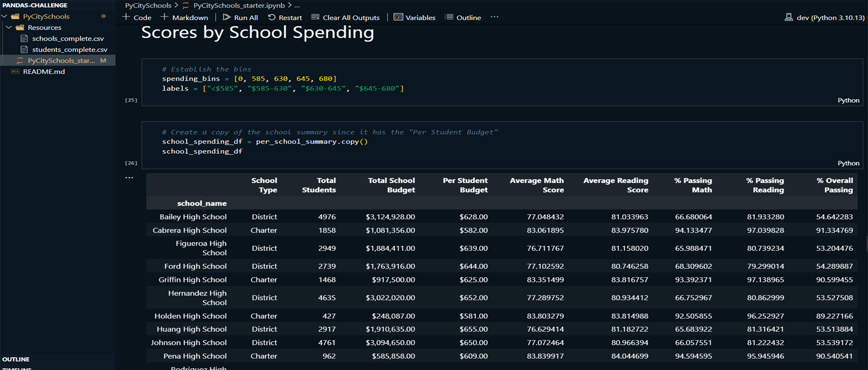This screenshot has width=868, height=370.
Task: Click the kernel selector dev (Python 3.10.13)
Action: 824,17
